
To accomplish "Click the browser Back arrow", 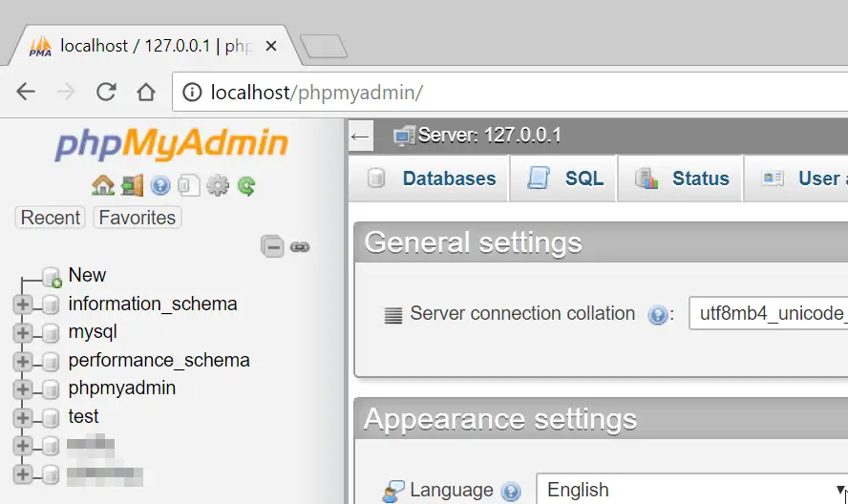I will click(26, 92).
